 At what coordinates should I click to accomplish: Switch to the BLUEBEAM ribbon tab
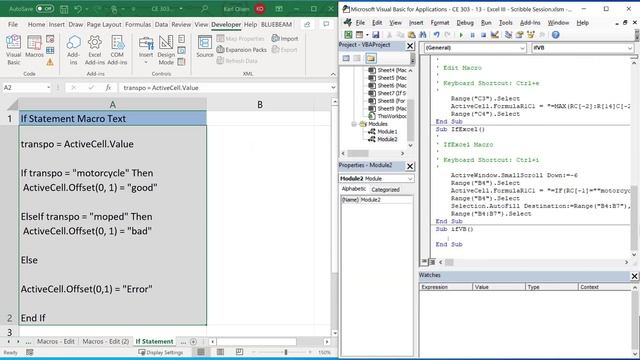(276, 24)
